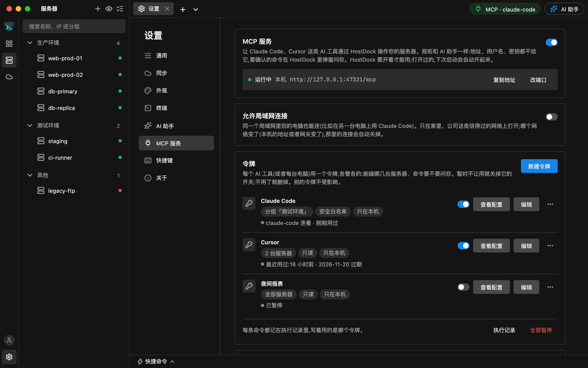This screenshot has width=588, height=368.
Task: Turn off the MCP 服务 switch
Action: [551, 42]
